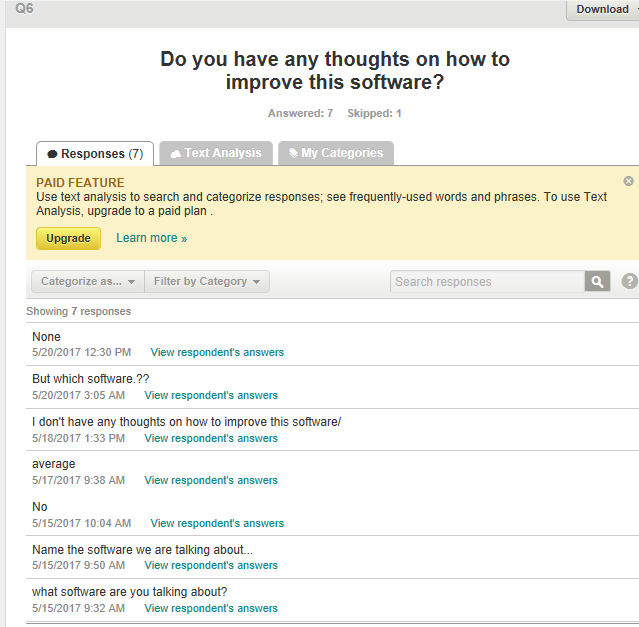The image size is (639, 627).
Task: View respondent's answers for "But which software.??"
Action: pos(211,395)
